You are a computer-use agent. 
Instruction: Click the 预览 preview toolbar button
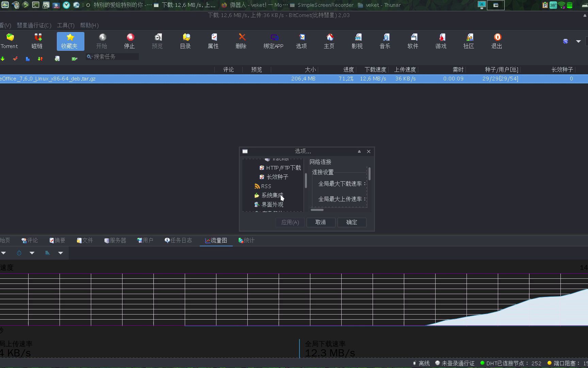pyautogui.click(x=158, y=41)
